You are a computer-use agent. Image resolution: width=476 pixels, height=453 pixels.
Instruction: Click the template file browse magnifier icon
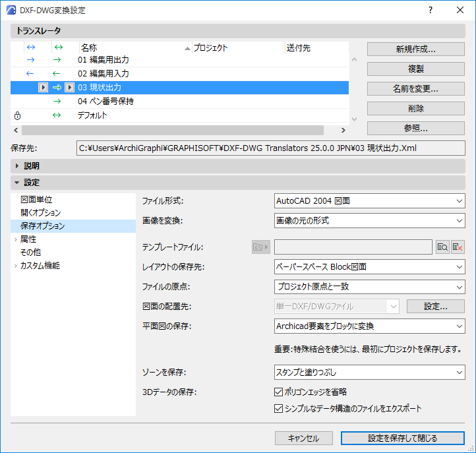pos(442,247)
